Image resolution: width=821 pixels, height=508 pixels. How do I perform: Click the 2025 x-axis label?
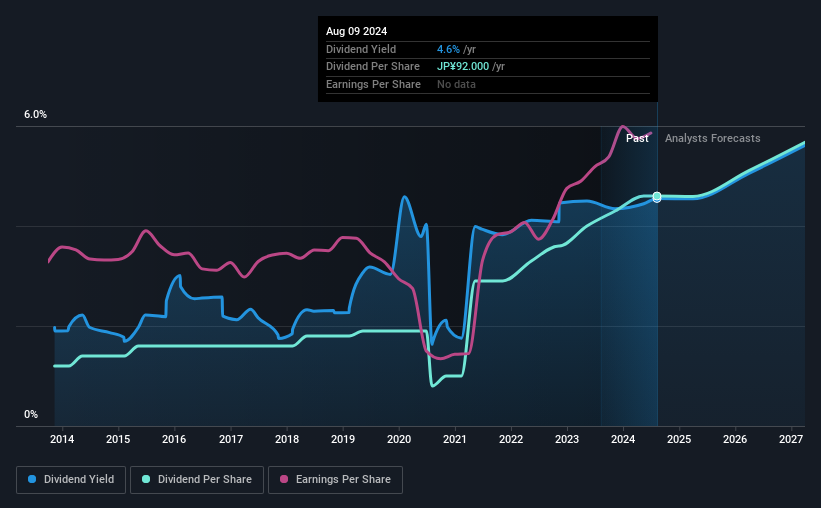tap(679, 439)
